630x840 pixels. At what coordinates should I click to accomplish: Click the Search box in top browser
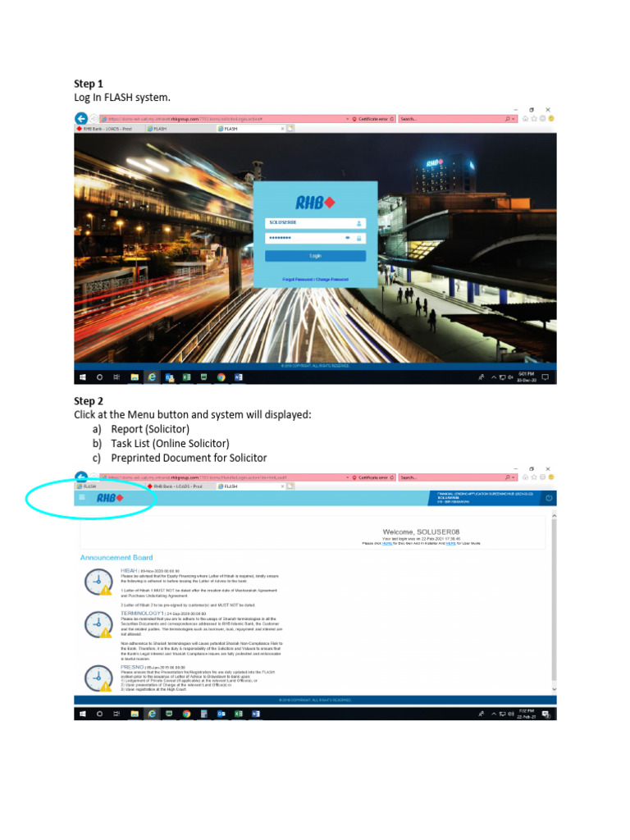pyautogui.click(x=452, y=119)
